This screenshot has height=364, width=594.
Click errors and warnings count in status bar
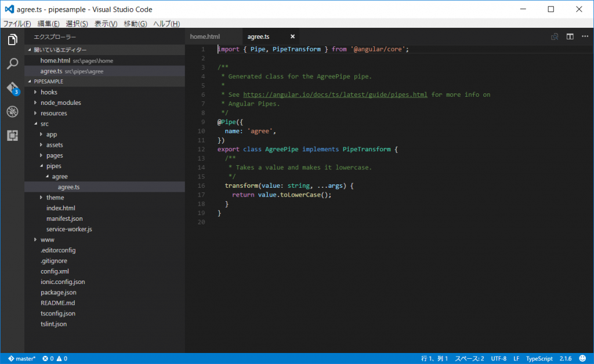[x=55, y=359]
